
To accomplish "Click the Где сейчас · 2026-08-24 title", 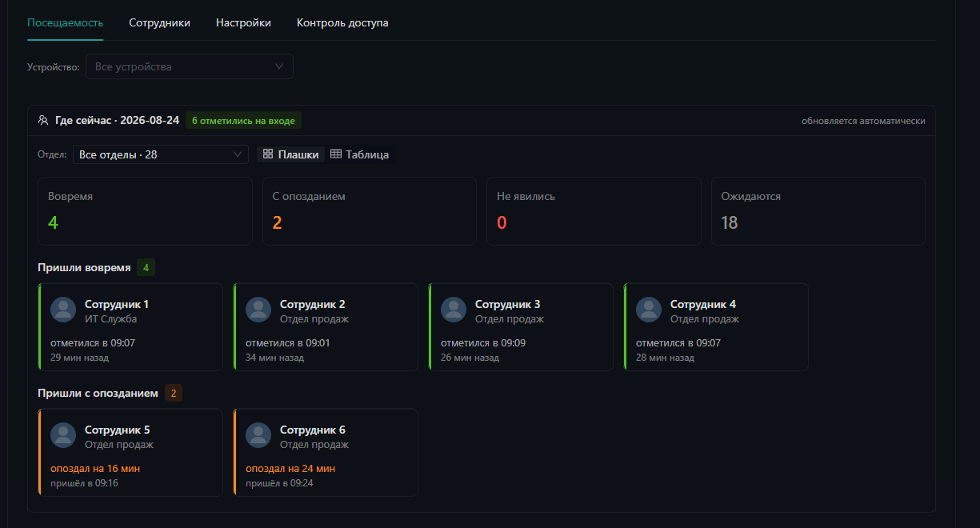I will (x=117, y=121).
